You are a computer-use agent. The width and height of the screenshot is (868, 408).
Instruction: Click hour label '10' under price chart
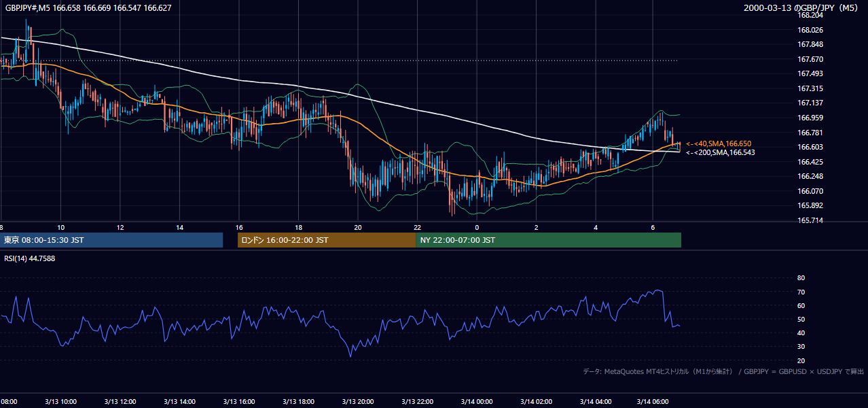pyautogui.click(x=61, y=227)
